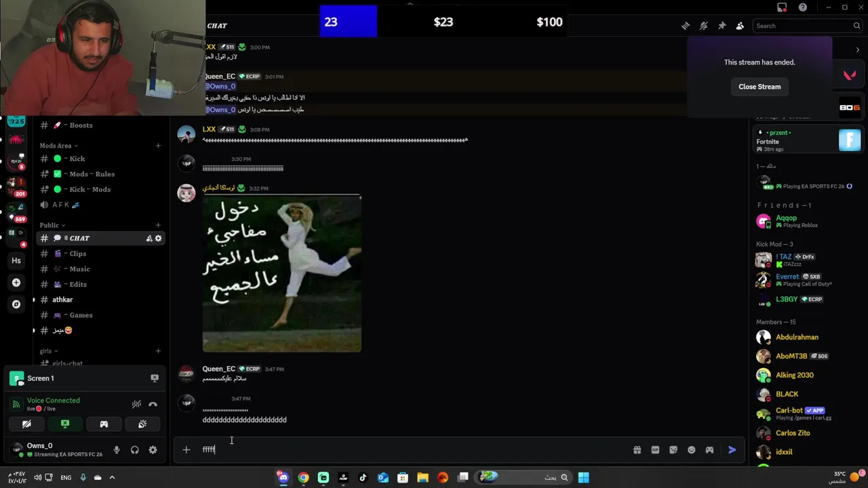This screenshot has width=868, height=488.
Task: Collapse the Mods Area category
Action: pyautogui.click(x=58, y=146)
